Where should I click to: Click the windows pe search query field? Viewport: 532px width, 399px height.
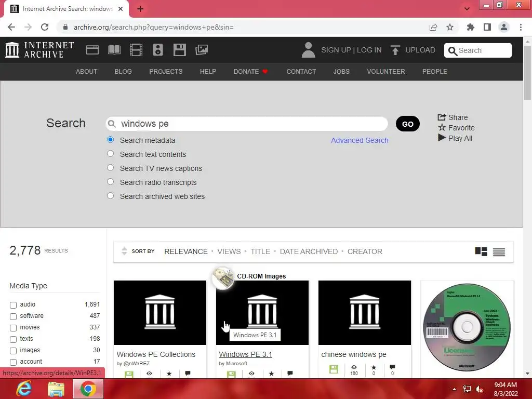[247, 124]
